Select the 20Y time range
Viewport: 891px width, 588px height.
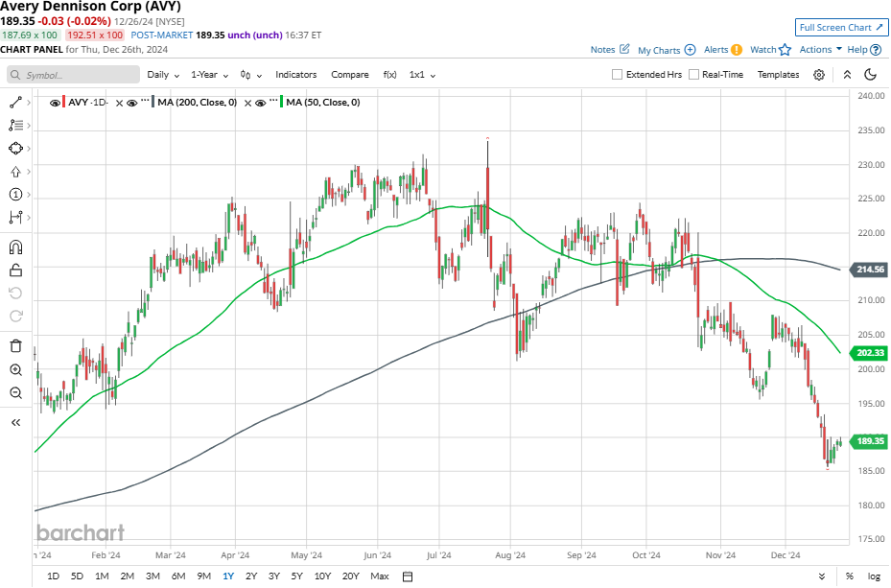coord(351,576)
